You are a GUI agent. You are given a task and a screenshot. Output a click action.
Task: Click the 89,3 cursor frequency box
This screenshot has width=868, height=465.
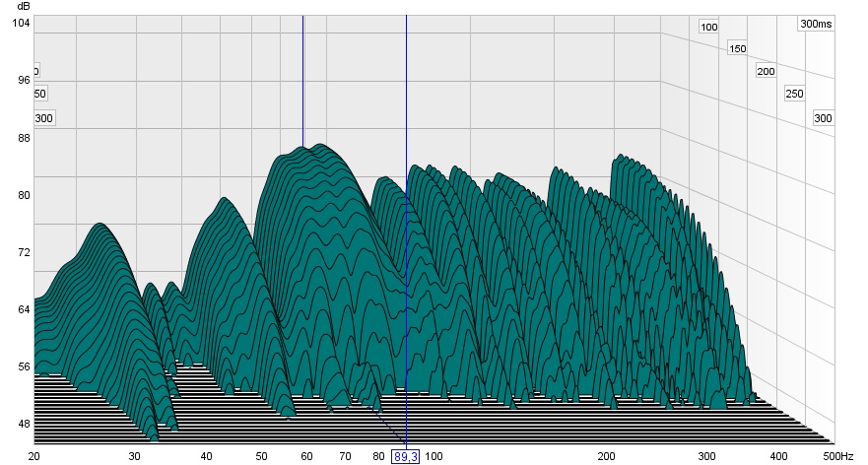click(406, 457)
